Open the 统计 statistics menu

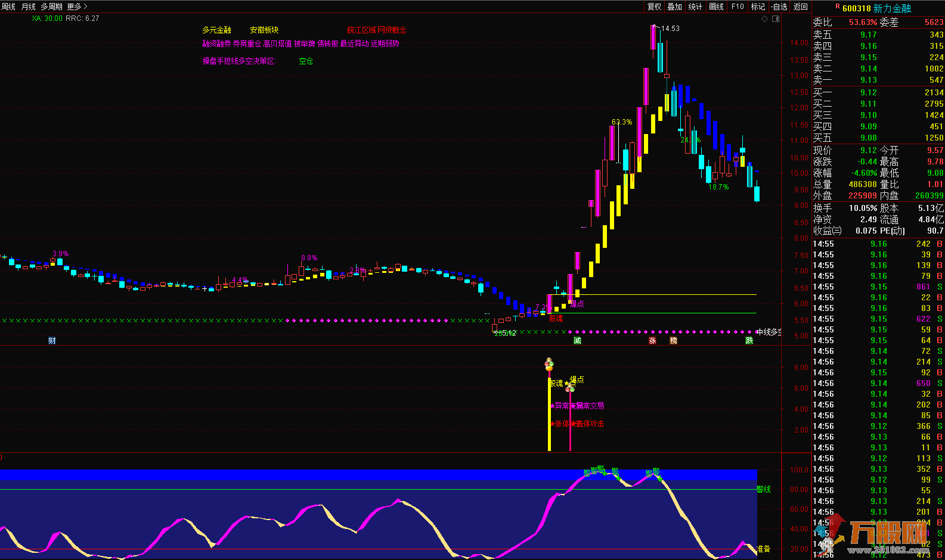point(695,7)
